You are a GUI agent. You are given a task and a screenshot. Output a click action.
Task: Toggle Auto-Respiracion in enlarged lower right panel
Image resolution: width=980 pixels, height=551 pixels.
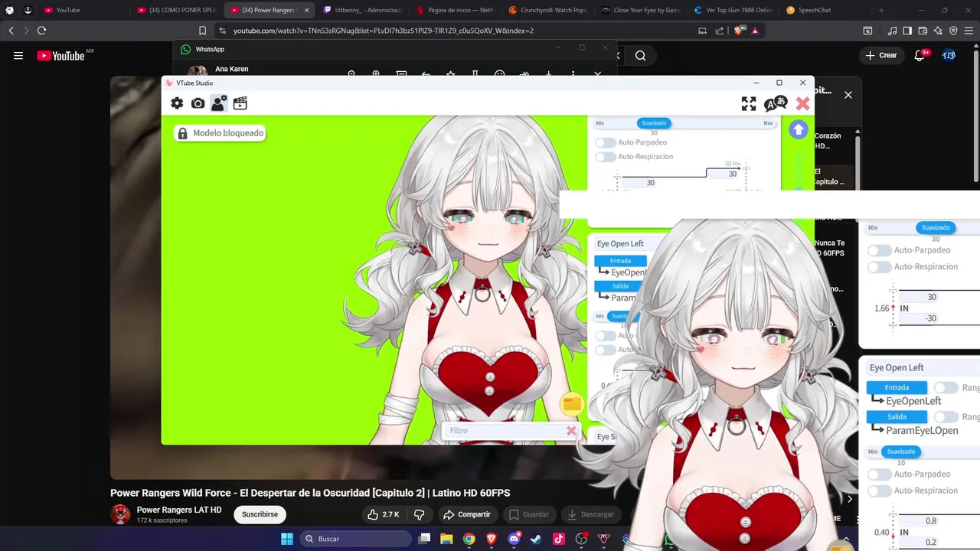[879, 491]
